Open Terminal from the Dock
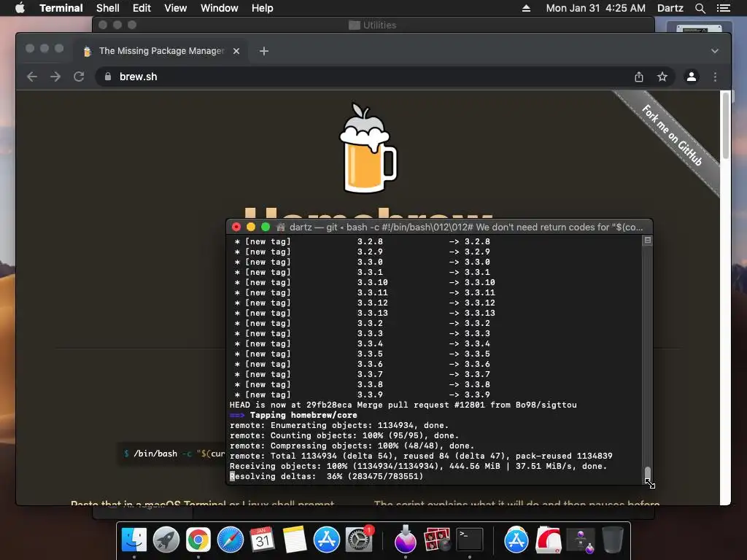This screenshot has width=747, height=560. [x=470, y=540]
